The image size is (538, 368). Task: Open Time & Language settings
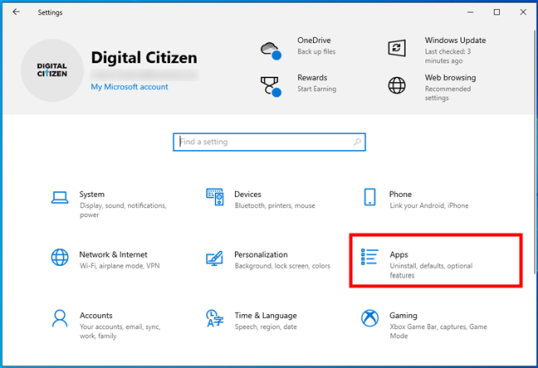[266, 321]
